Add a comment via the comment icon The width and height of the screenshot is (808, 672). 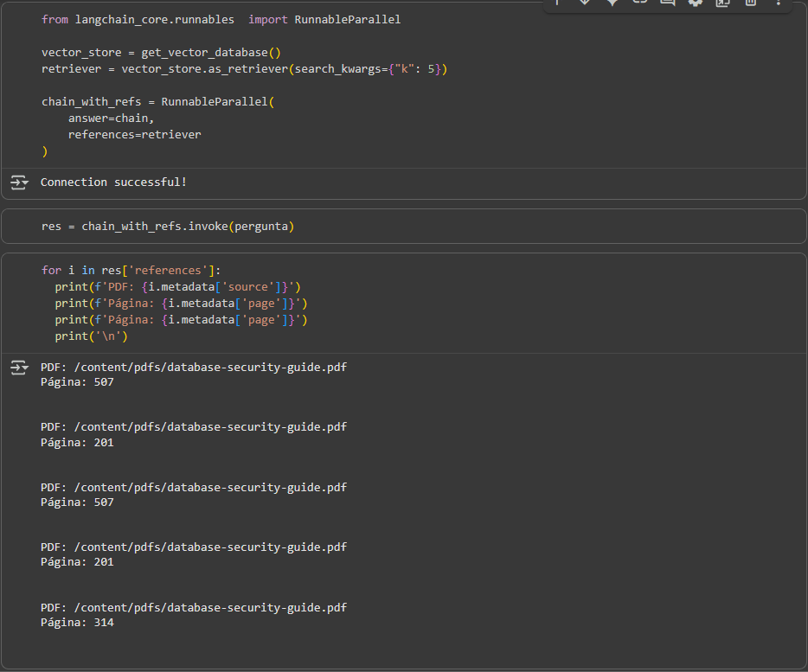pos(667,3)
